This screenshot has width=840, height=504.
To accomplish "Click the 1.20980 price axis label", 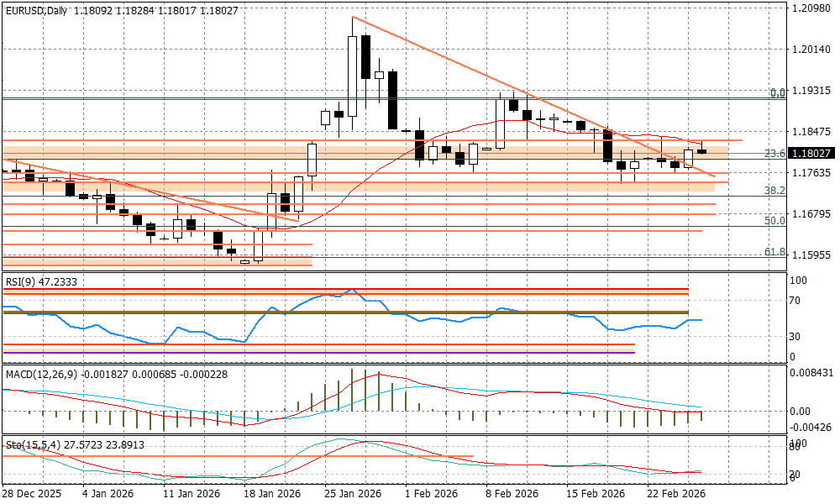I will click(811, 8).
